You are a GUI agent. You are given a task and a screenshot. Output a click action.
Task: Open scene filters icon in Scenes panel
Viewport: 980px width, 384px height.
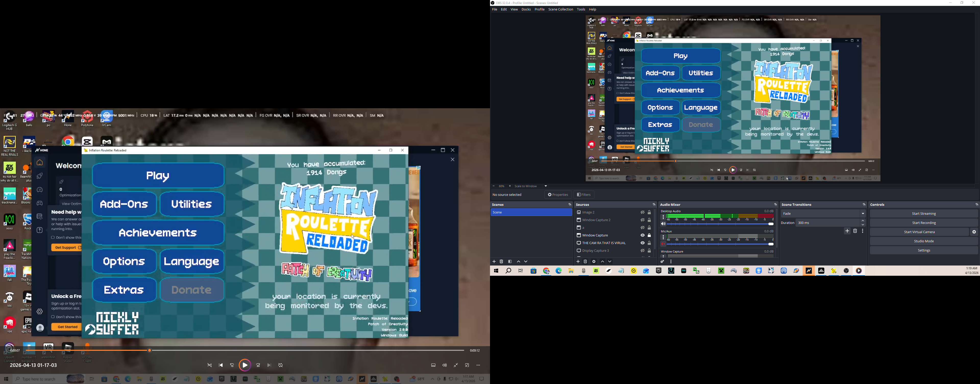coord(510,262)
